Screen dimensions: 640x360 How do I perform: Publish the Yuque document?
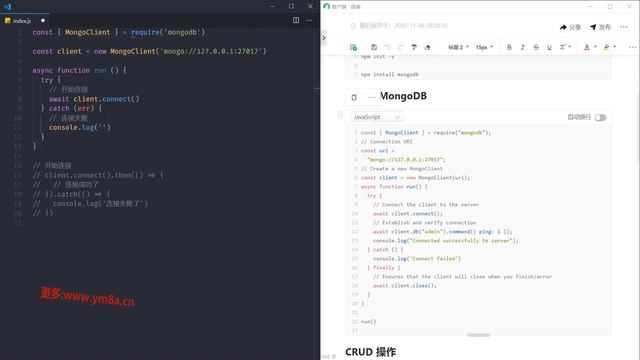(600, 27)
